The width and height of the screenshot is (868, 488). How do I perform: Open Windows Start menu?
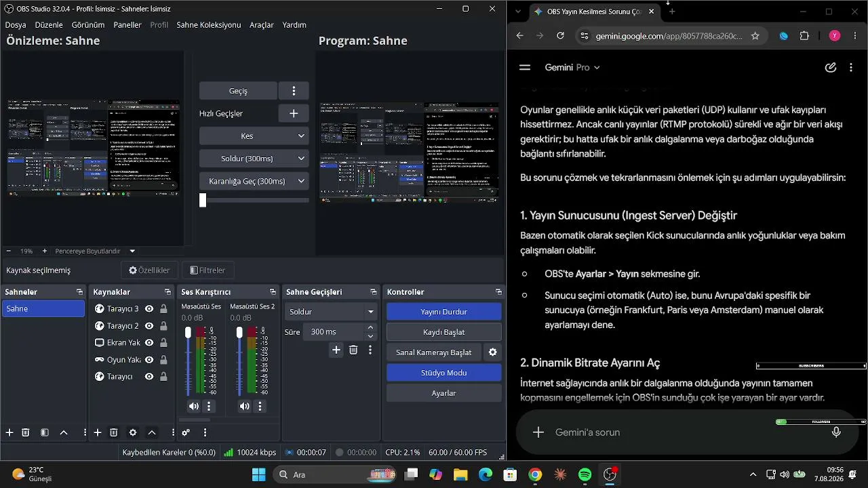pyautogui.click(x=259, y=475)
